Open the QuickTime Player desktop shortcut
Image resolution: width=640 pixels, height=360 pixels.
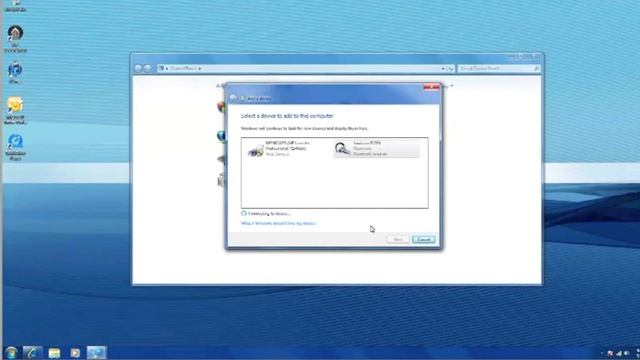pyautogui.click(x=16, y=147)
